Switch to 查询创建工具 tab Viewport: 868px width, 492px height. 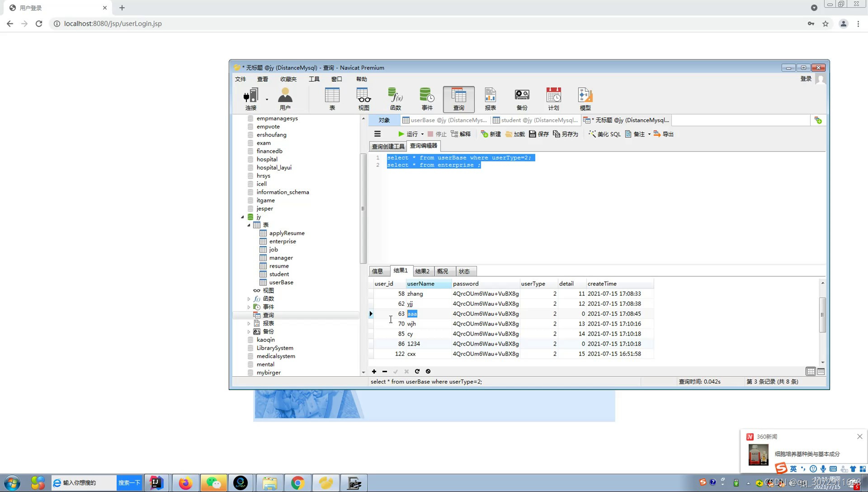click(388, 147)
